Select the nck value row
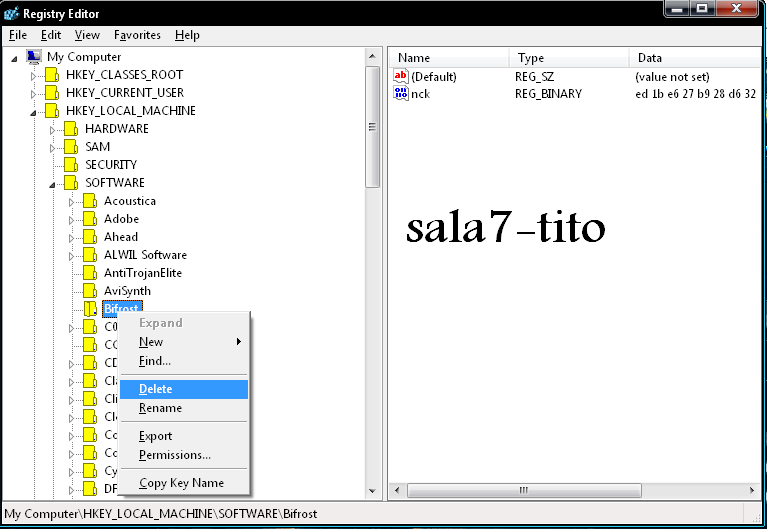 point(575,93)
